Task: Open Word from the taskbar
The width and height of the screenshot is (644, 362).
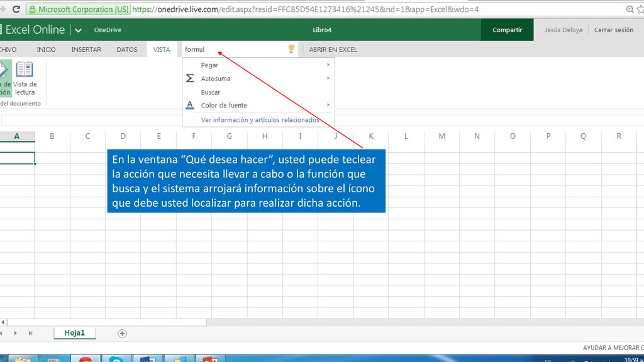Action: tap(148, 358)
